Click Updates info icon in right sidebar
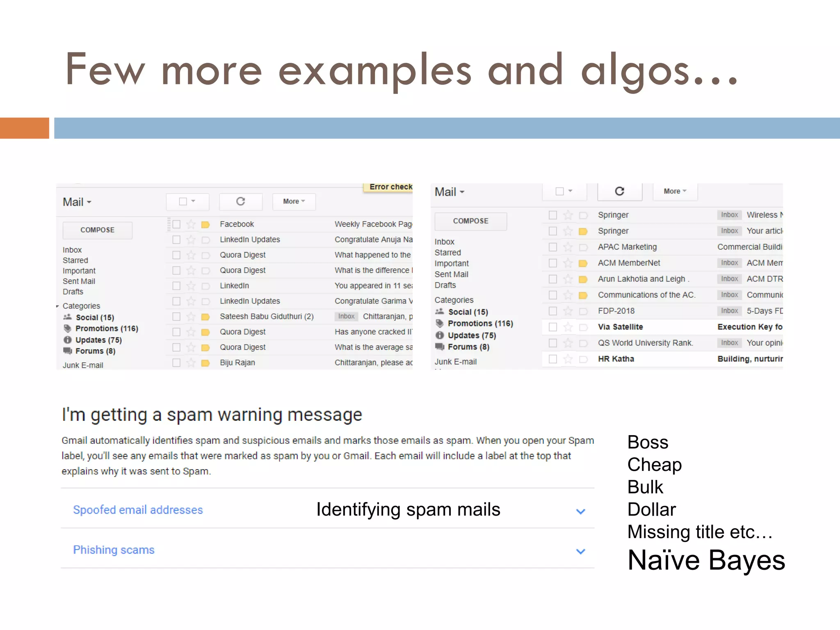840x630 pixels. click(440, 335)
